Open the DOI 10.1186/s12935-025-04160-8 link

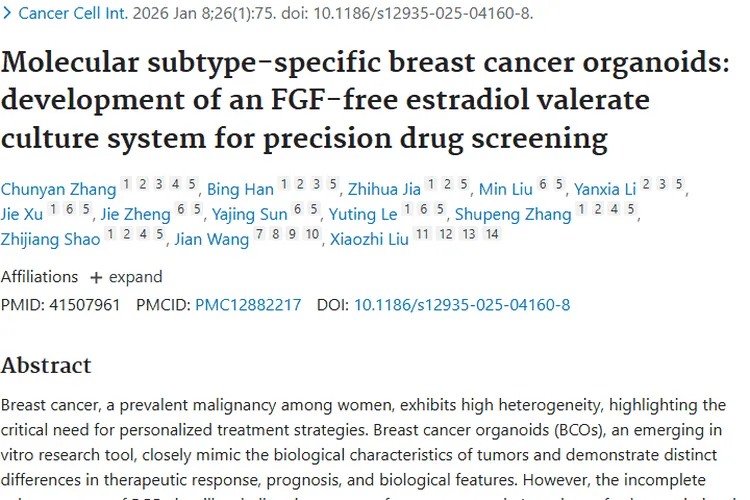[462, 305]
